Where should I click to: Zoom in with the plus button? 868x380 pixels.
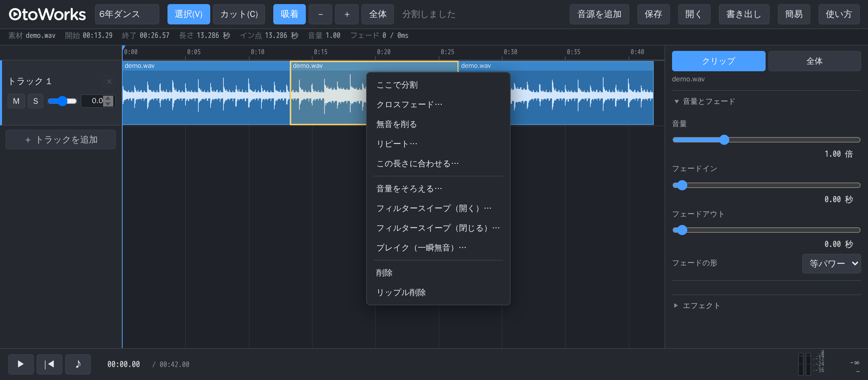click(x=347, y=14)
